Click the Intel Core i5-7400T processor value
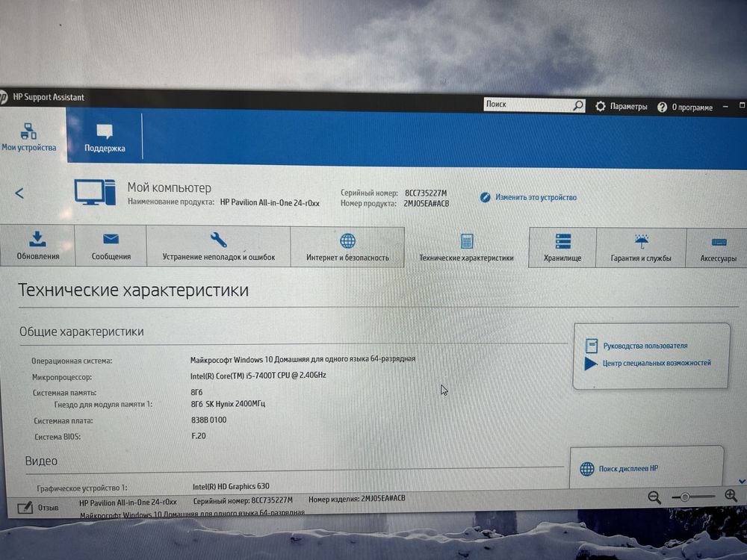747x560 pixels. (x=258, y=376)
